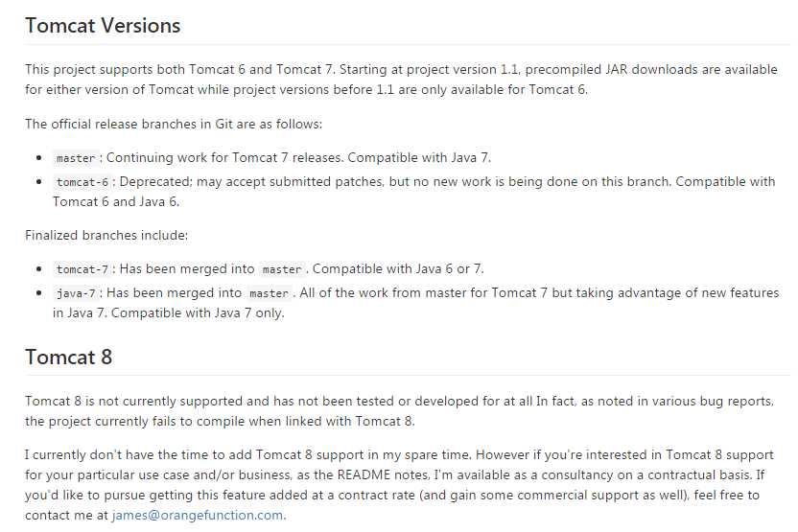Click master code inside the java-7 bullet

[x=270, y=293]
